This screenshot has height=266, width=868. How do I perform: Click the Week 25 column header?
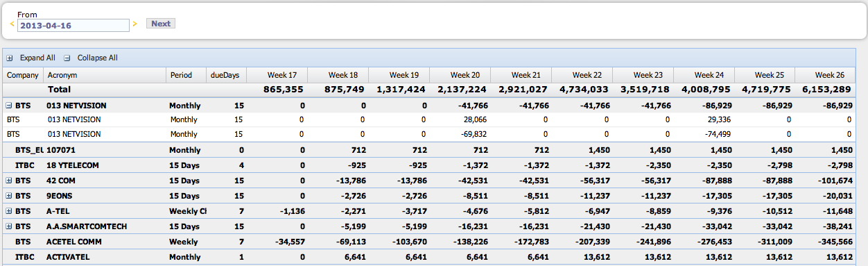(x=765, y=75)
